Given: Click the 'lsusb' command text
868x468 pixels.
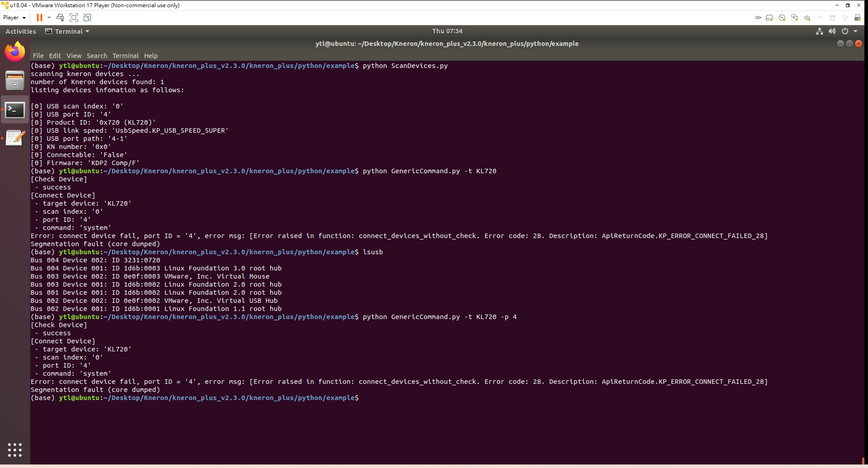Looking at the screenshot, I should (373, 252).
